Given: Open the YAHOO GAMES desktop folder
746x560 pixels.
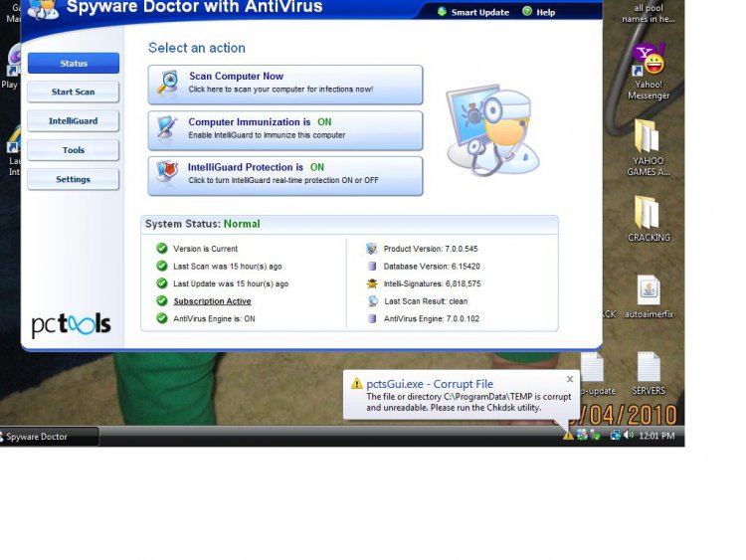Looking at the screenshot, I should tap(648, 147).
